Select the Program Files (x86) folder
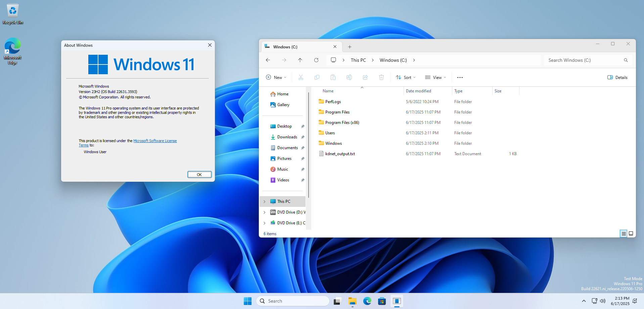The image size is (644, 309). coord(339,123)
